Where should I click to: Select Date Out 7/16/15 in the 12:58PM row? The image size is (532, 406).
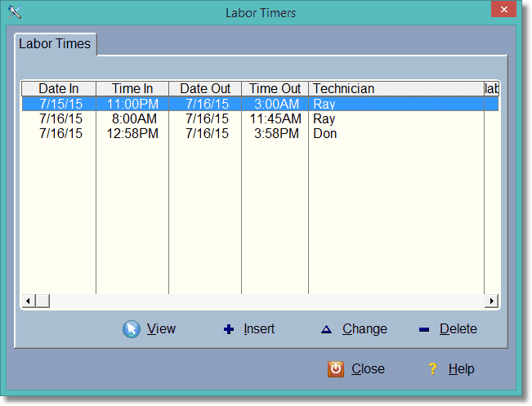(207, 133)
